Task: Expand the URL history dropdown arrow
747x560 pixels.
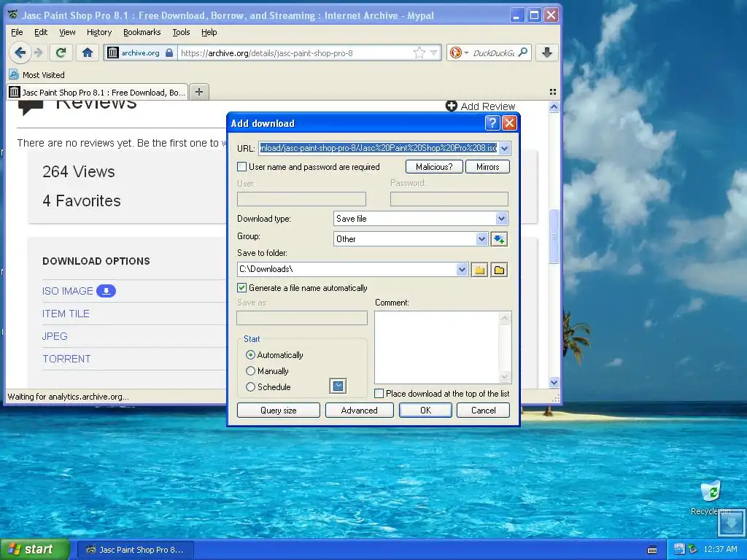Action: pos(505,148)
